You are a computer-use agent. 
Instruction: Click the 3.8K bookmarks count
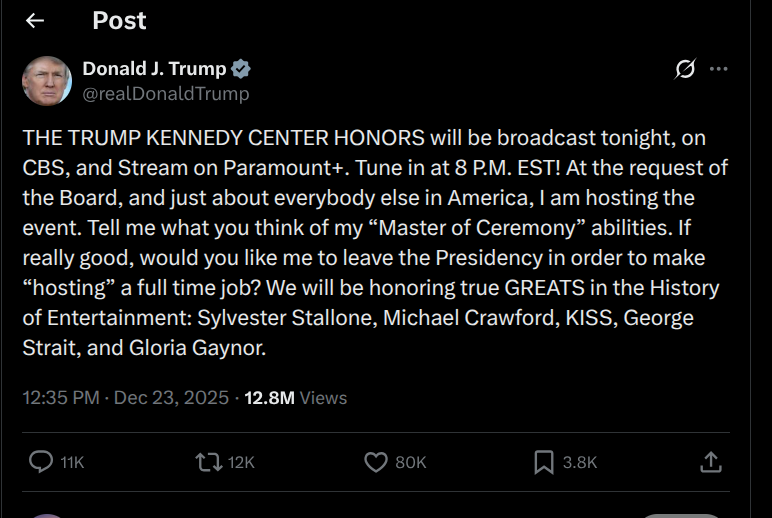(580, 462)
